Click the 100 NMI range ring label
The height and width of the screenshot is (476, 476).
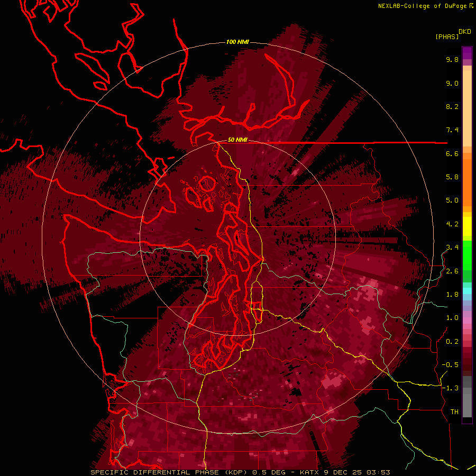pyautogui.click(x=237, y=42)
